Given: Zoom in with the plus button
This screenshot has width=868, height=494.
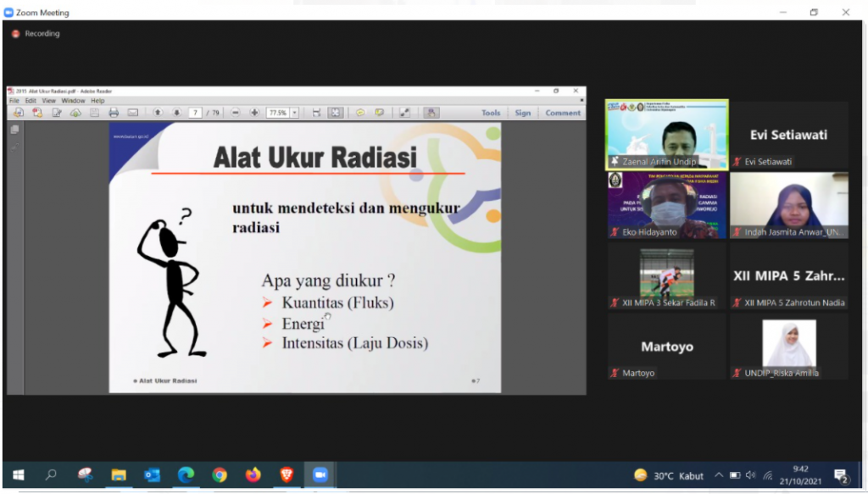Looking at the screenshot, I should (x=254, y=113).
